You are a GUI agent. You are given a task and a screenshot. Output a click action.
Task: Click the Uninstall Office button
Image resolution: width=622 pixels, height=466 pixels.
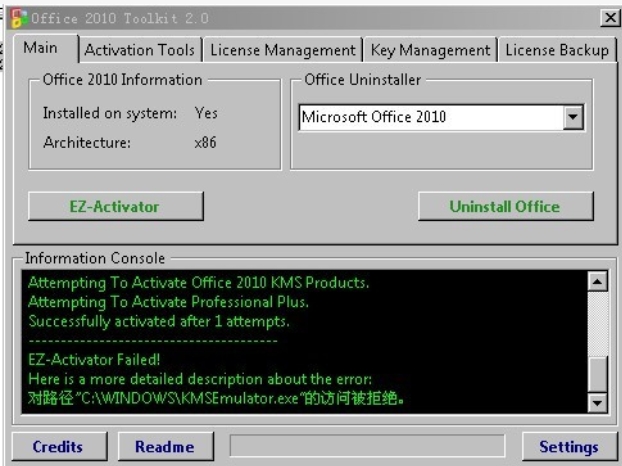pos(505,206)
